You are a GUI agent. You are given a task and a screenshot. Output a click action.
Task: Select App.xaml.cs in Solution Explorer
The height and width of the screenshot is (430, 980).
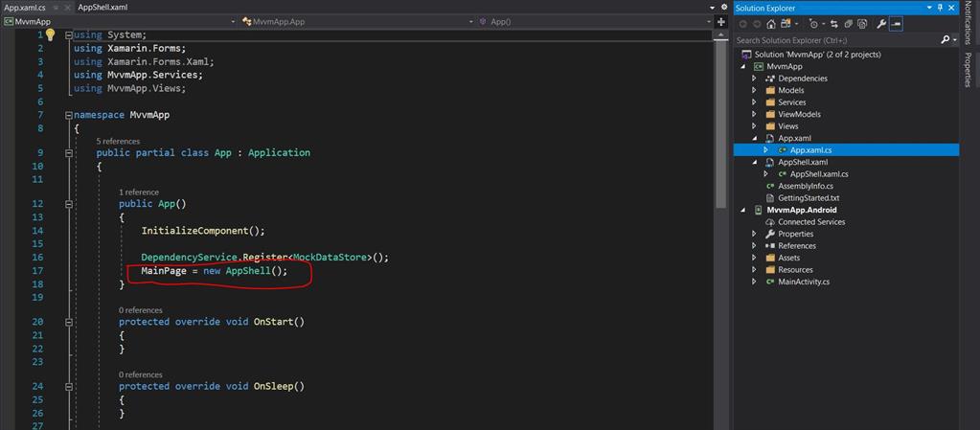(x=810, y=150)
